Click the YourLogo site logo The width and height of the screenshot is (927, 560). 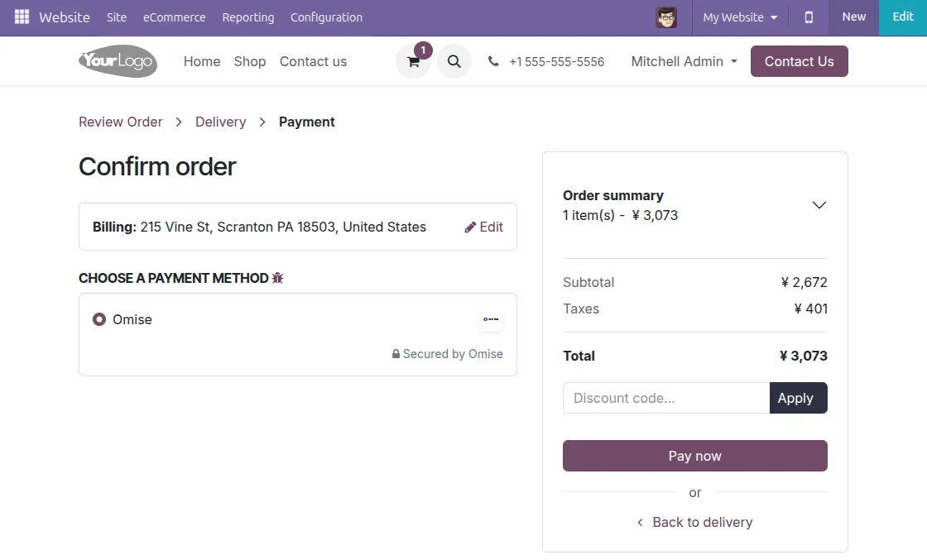(118, 61)
